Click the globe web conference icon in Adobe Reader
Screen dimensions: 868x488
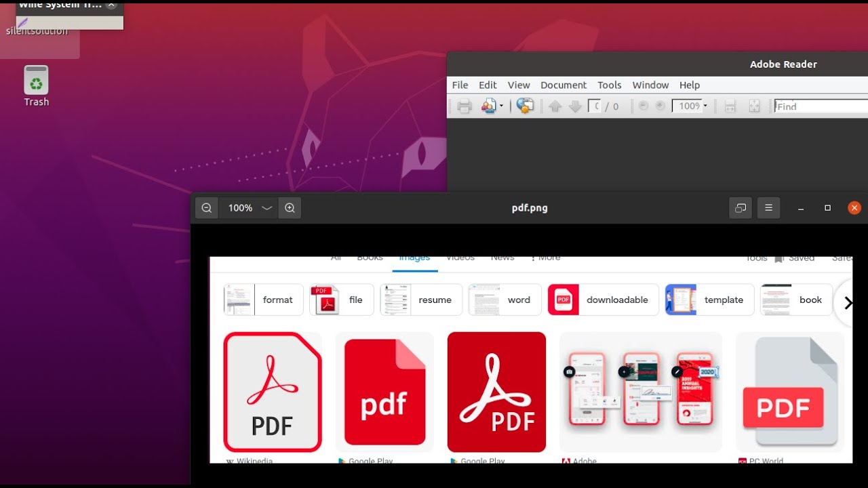[525, 106]
